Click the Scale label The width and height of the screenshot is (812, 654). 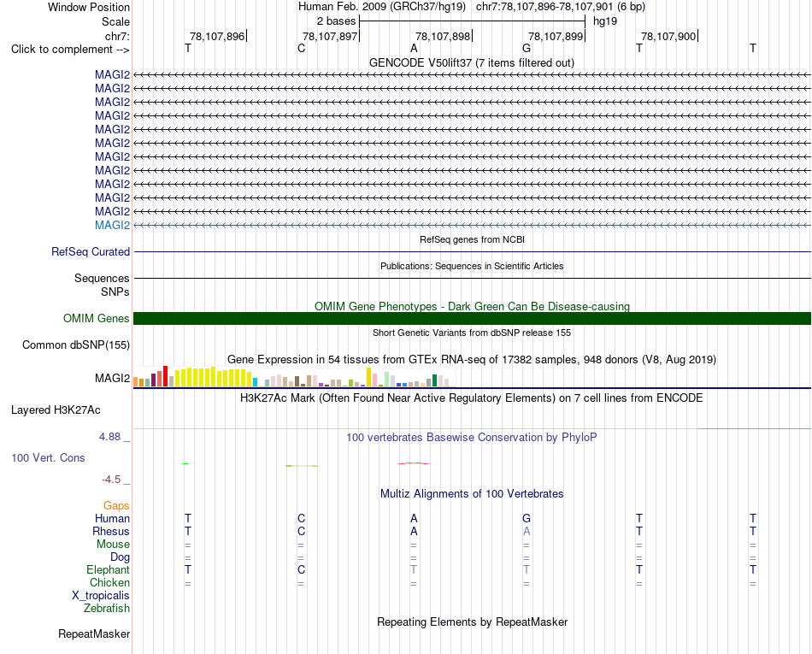116,21
